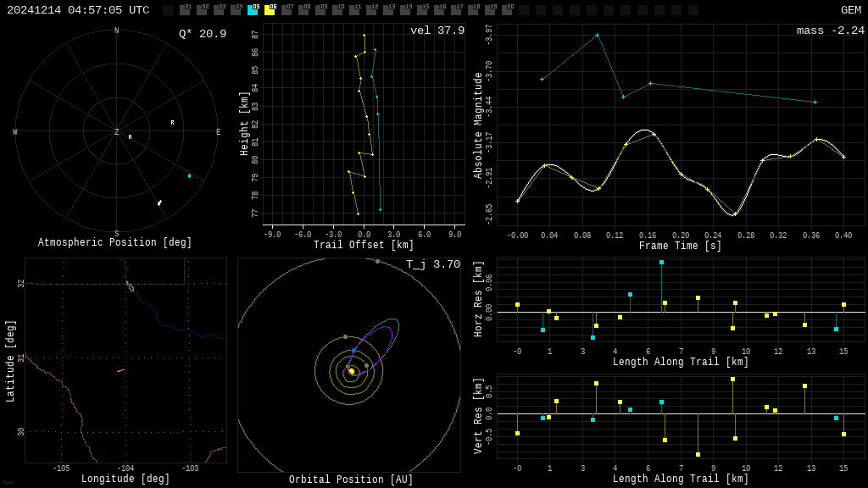
Task: Click the UTC timestamp at top left
Action: tap(78, 10)
